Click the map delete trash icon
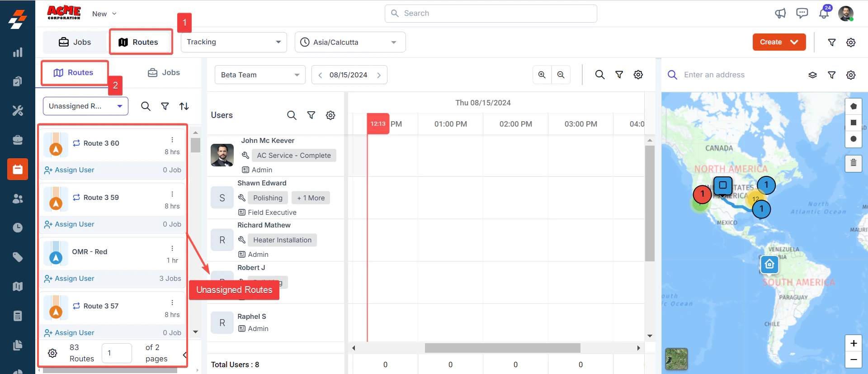 [853, 163]
